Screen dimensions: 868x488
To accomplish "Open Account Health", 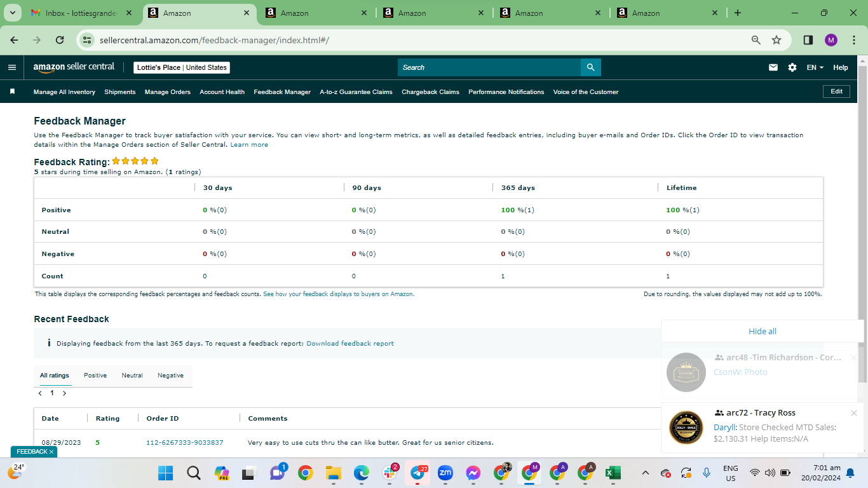I will [222, 92].
